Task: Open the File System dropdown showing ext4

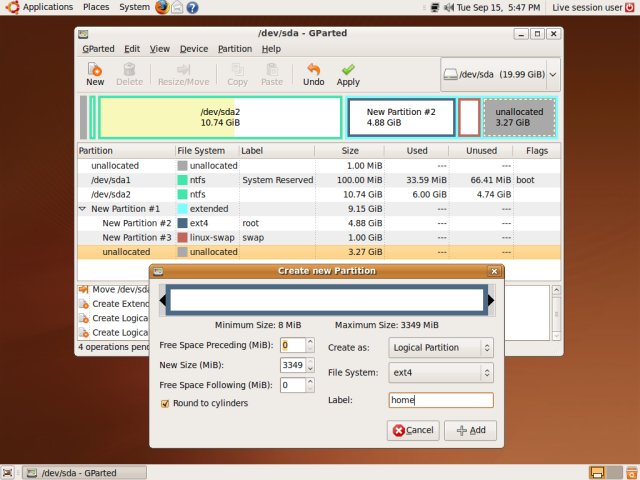Action: 441,373
